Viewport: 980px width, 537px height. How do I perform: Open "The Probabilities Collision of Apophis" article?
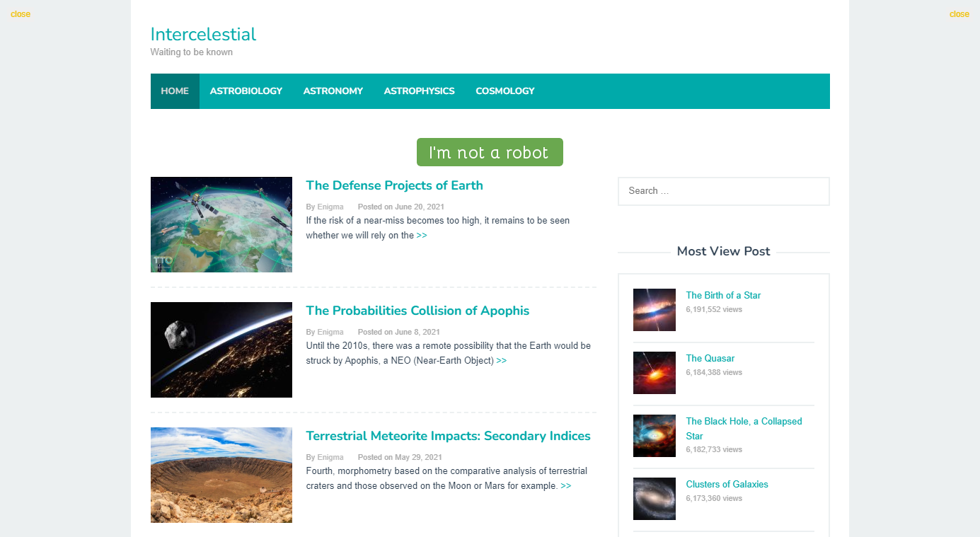pyautogui.click(x=417, y=311)
